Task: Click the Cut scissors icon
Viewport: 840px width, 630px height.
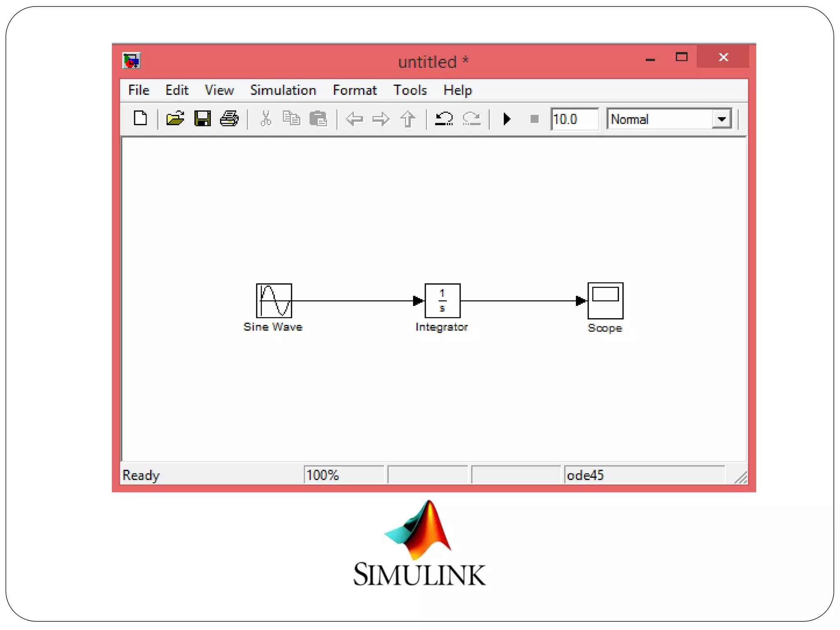Action: pyautogui.click(x=266, y=119)
